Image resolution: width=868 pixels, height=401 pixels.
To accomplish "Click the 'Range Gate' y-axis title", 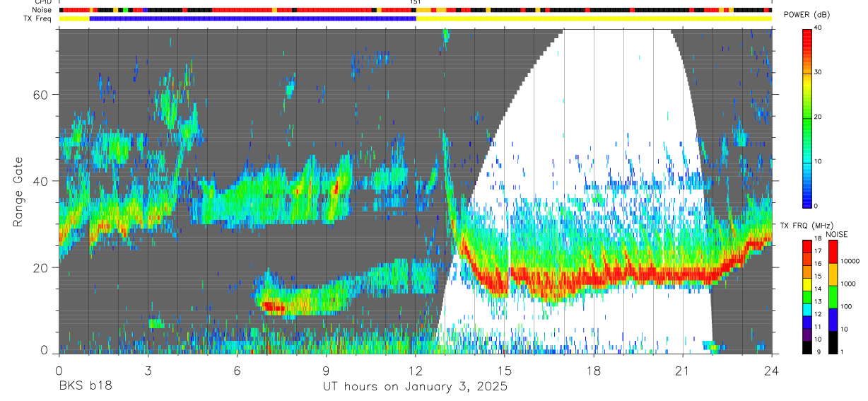I will (18, 192).
